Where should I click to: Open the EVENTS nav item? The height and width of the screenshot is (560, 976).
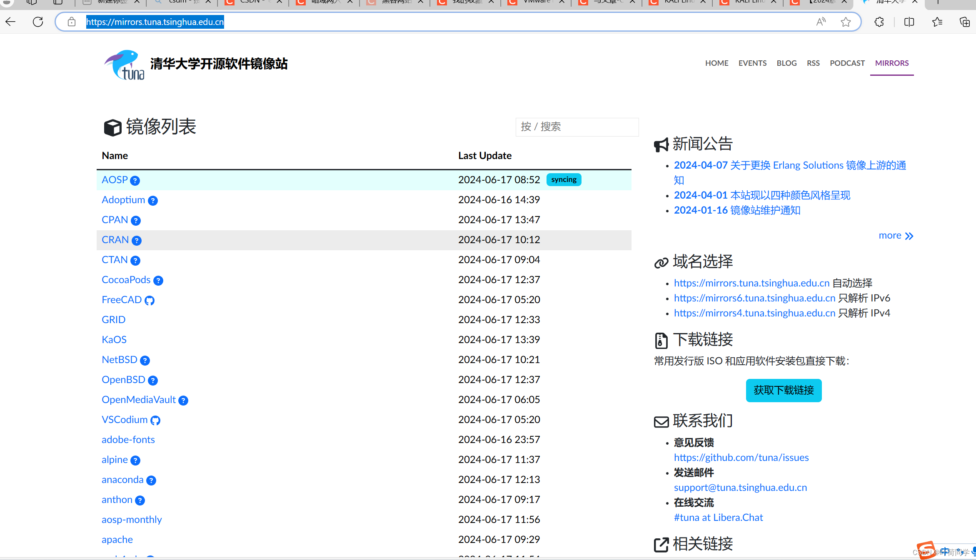click(x=752, y=63)
